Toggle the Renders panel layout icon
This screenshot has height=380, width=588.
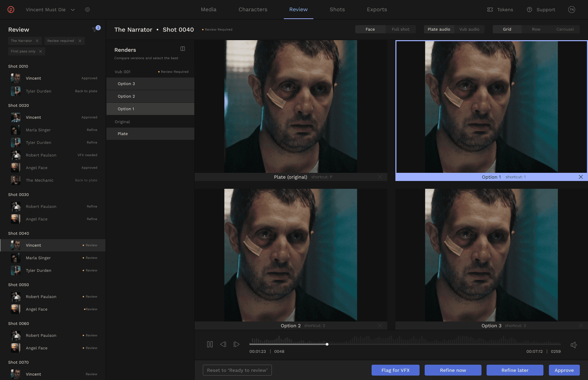(x=183, y=49)
